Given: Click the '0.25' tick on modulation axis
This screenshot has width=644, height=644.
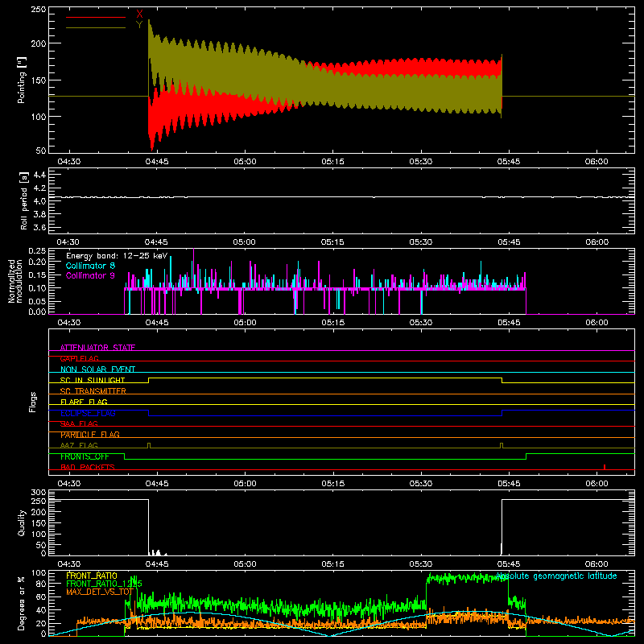Looking at the screenshot, I should (37, 251).
